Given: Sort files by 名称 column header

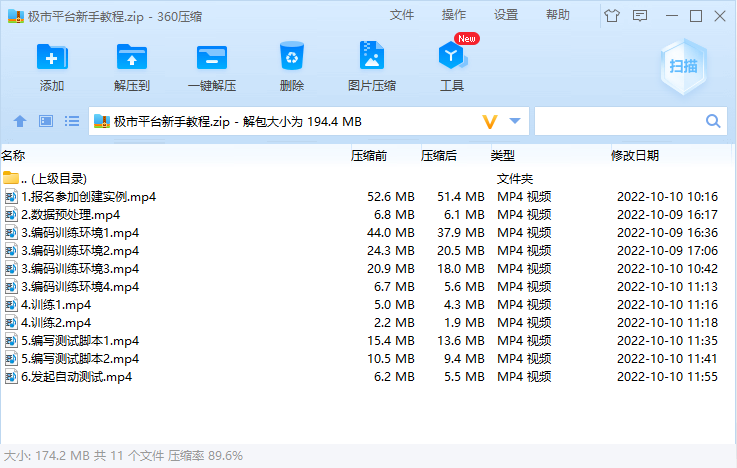Looking at the screenshot, I should (x=14, y=155).
